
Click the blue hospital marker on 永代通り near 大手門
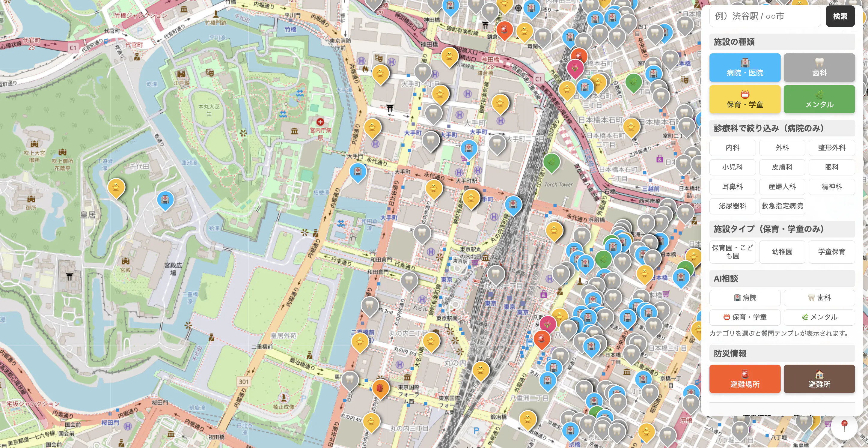pyautogui.click(x=358, y=172)
